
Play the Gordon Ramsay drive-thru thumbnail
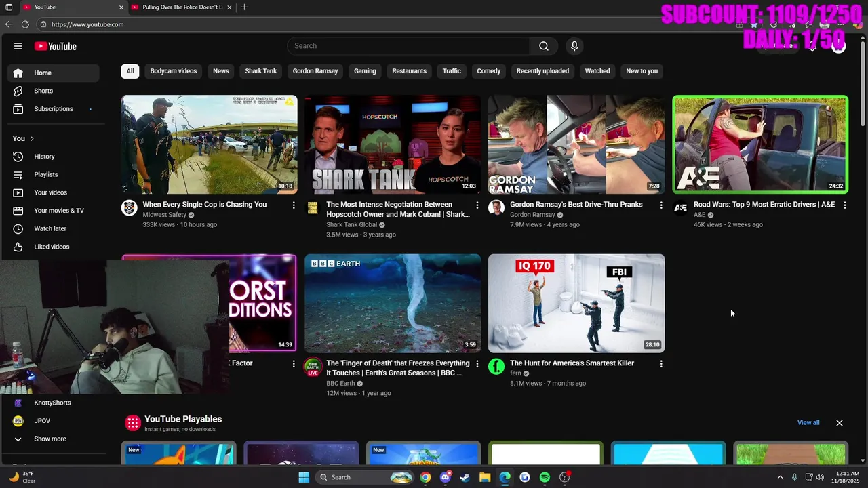coord(576,144)
